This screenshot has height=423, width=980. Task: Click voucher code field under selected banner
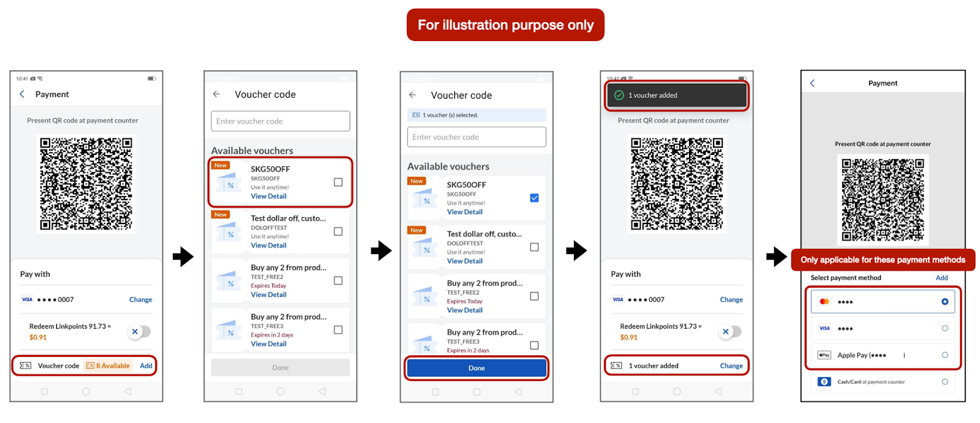[476, 137]
